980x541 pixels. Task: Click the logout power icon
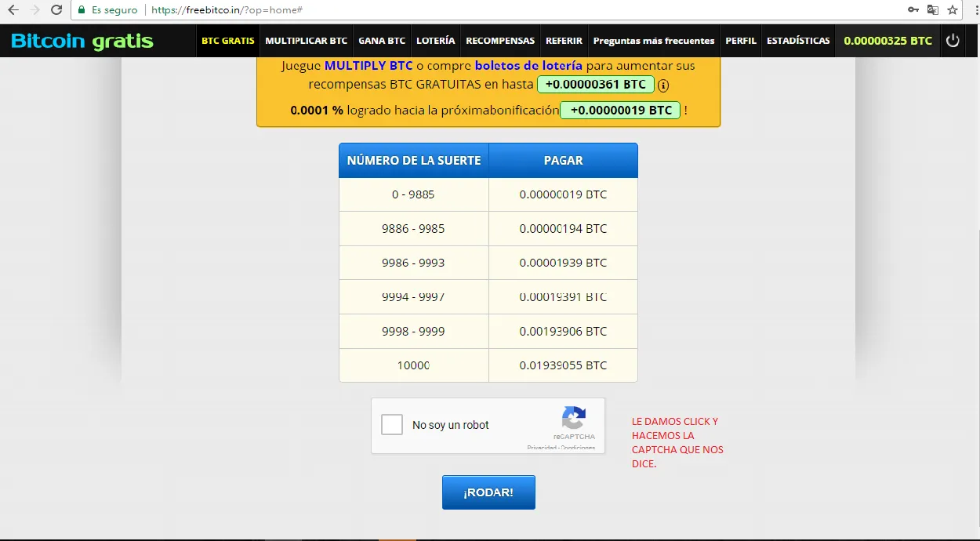coord(953,41)
